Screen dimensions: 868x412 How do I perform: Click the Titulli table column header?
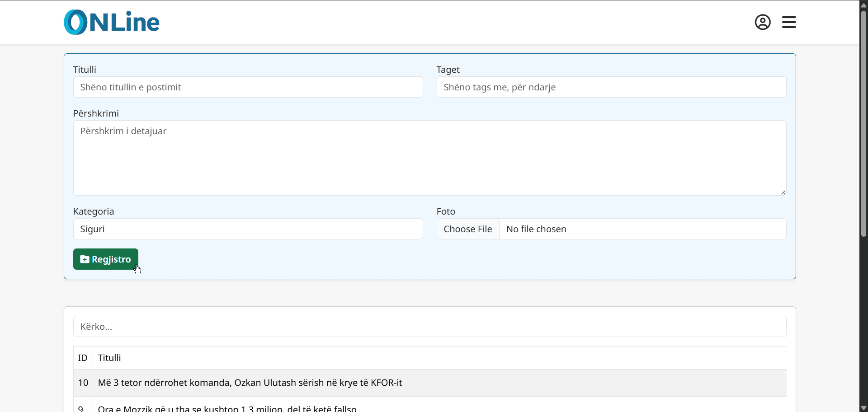point(109,358)
